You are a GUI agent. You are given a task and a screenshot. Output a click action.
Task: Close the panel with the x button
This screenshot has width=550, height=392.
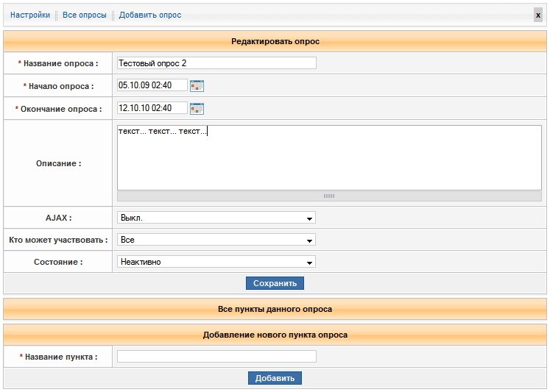538,15
